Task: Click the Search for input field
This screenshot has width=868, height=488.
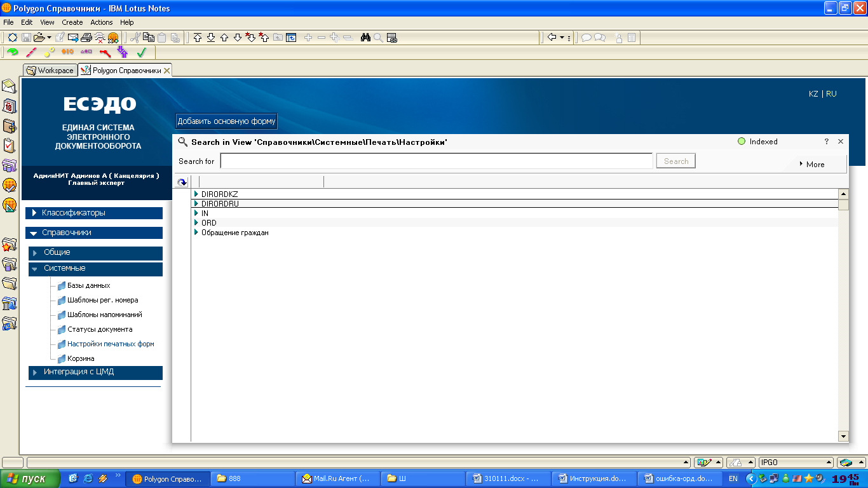Action: 437,161
